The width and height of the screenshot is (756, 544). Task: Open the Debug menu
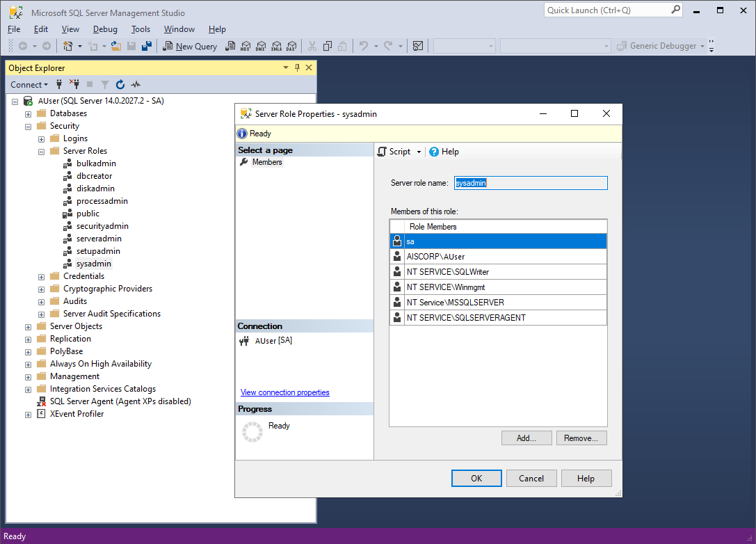coord(105,29)
